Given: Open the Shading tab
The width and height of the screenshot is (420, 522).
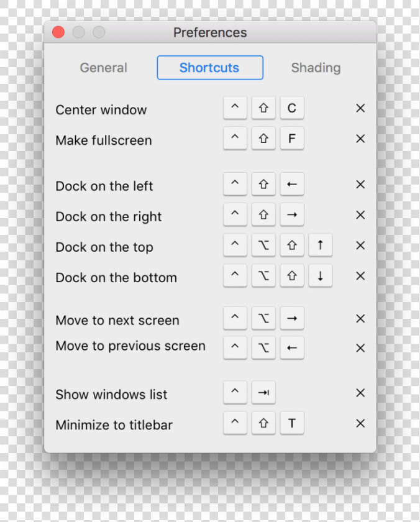Looking at the screenshot, I should (x=316, y=68).
